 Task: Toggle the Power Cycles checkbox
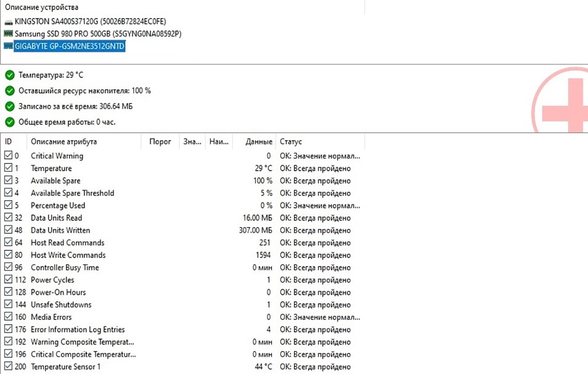click(x=8, y=279)
